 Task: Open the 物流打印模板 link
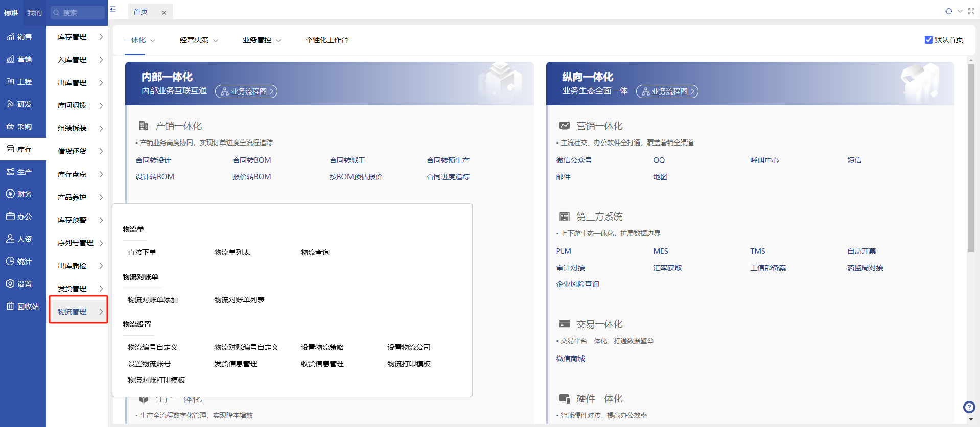pos(409,364)
